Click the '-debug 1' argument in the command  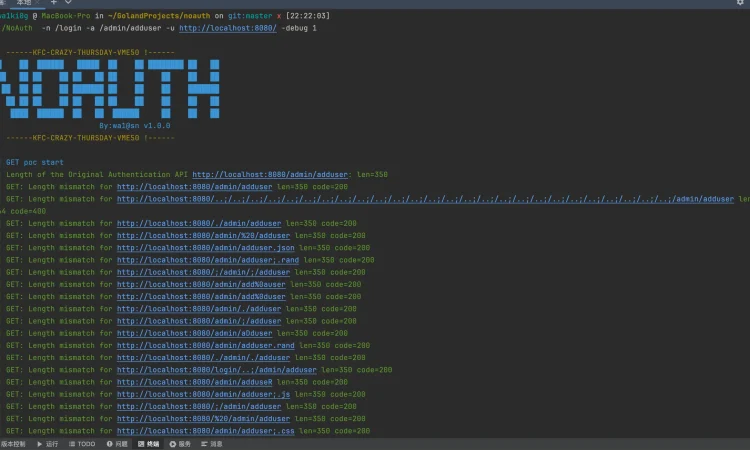[x=299, y=28]
